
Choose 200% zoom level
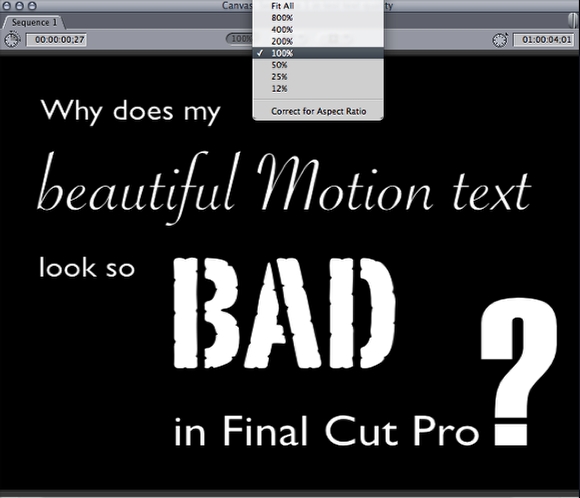318,41
